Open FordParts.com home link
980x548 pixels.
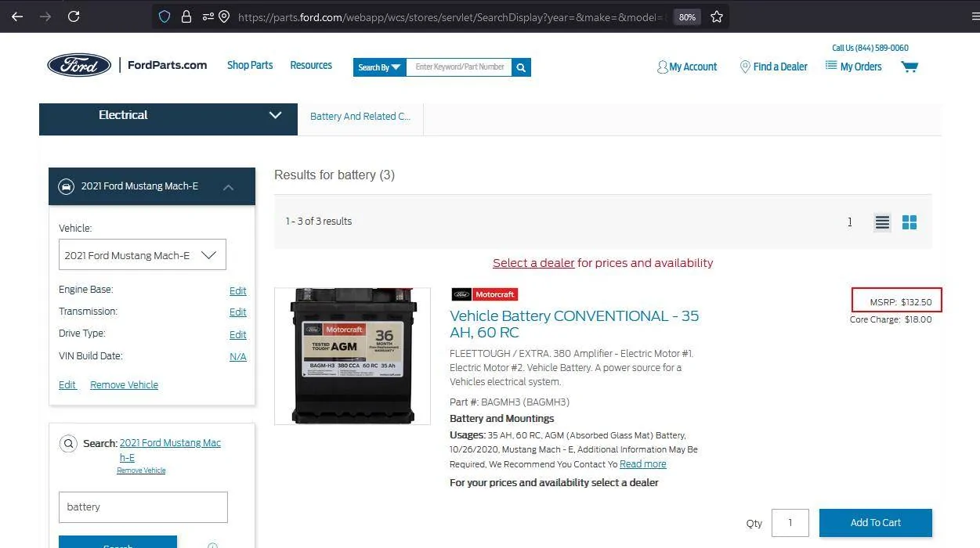[x=167, y=65]
